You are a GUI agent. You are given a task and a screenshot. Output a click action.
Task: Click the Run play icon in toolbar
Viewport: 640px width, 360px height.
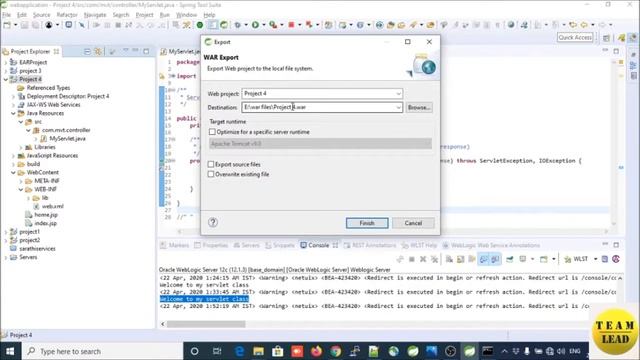click(x=256, y=25)
